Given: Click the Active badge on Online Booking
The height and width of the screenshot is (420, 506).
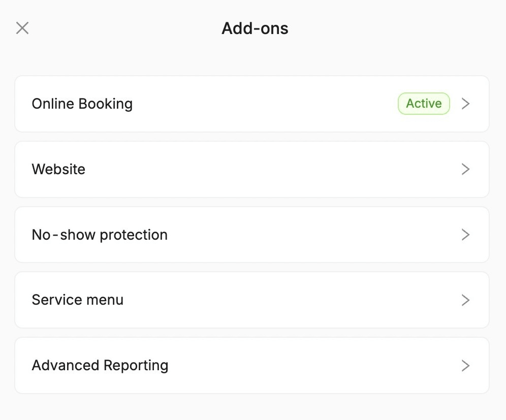Looking at the screenshot, I should click(x=423, y=104).
